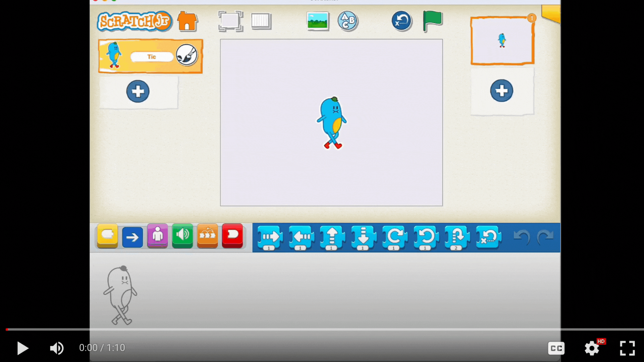Click the ScratchJr home icon
This screenshot has height=362, width=644.
point(187,21)
